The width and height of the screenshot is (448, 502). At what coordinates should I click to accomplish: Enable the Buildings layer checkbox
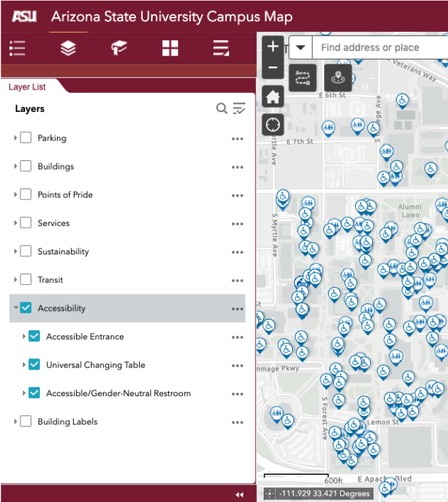pos(26,166)
